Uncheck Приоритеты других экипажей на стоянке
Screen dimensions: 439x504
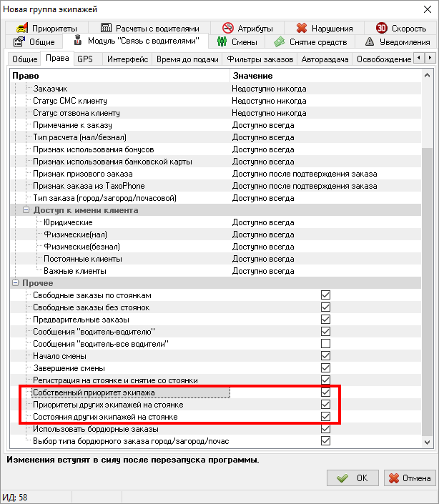pyautogui.click(x=325, y=405)
